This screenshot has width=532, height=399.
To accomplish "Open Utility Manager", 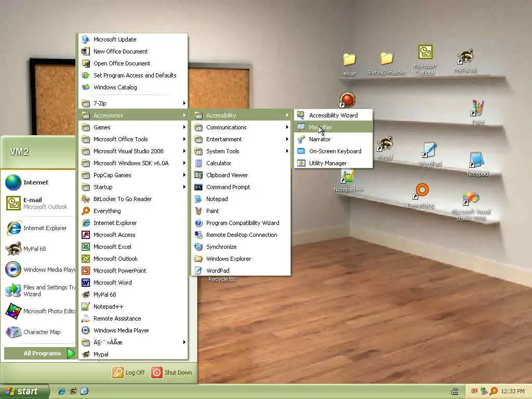I will click(x=333, y=163).
